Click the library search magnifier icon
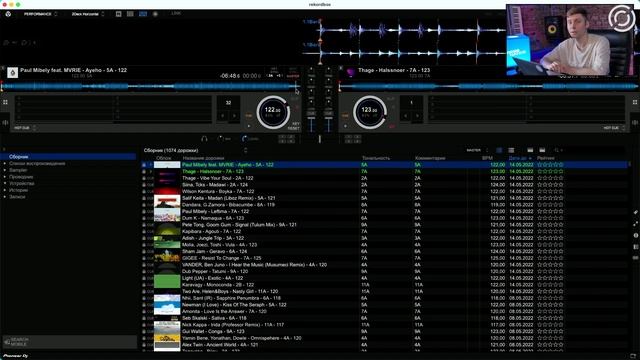Image resolution: width=640 pixels, height=360 pixels. (556, 150)
